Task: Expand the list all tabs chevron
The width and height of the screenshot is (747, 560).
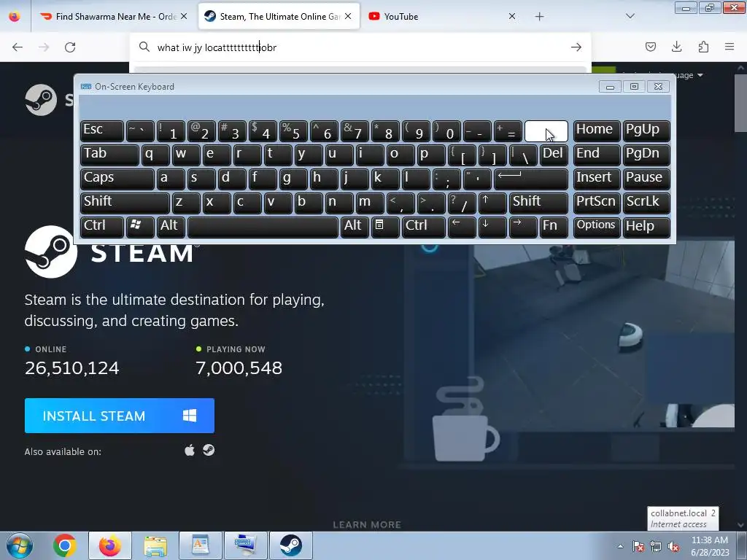Action: pos(630,16)
